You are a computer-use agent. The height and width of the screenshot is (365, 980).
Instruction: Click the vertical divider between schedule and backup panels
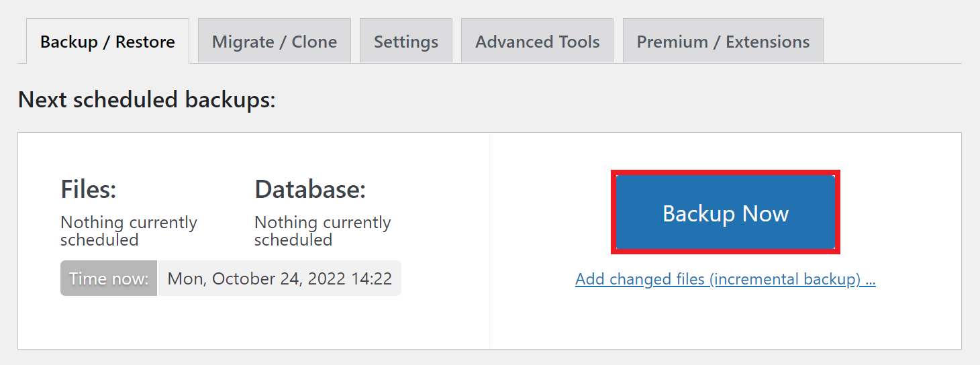pos(489,240)
